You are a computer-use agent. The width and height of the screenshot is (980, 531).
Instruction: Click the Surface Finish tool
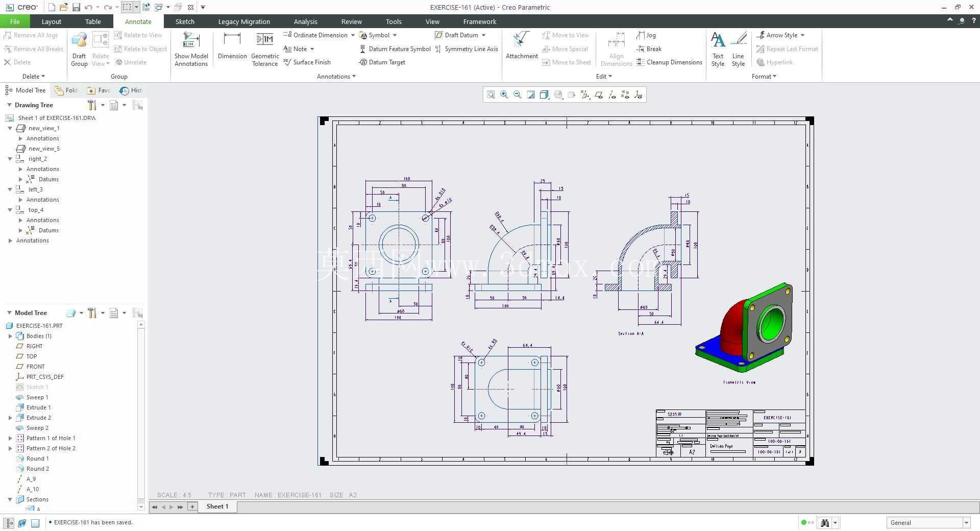click(x=307, y=62)
